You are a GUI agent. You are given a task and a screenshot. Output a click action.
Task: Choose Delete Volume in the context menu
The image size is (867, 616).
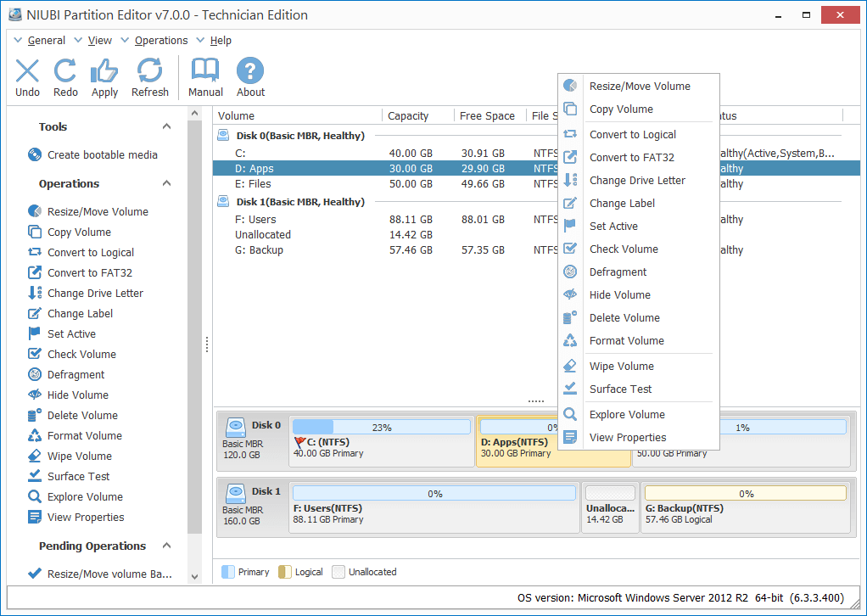(x=639, y=318)
